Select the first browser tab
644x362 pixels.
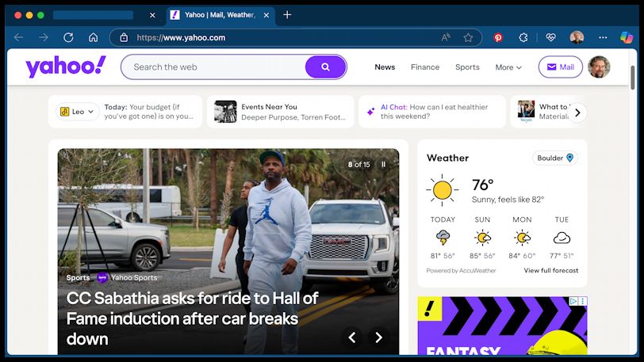pyautogui.click(x=93, y=15)
